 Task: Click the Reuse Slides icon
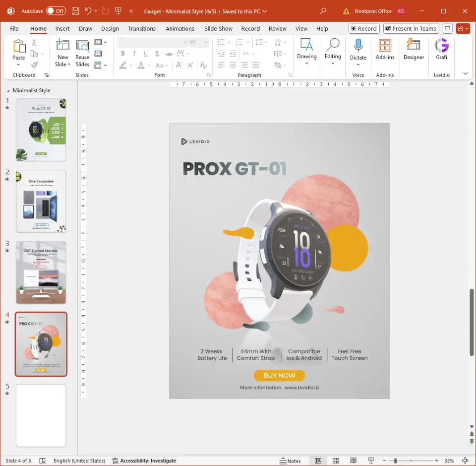point(82,46)
